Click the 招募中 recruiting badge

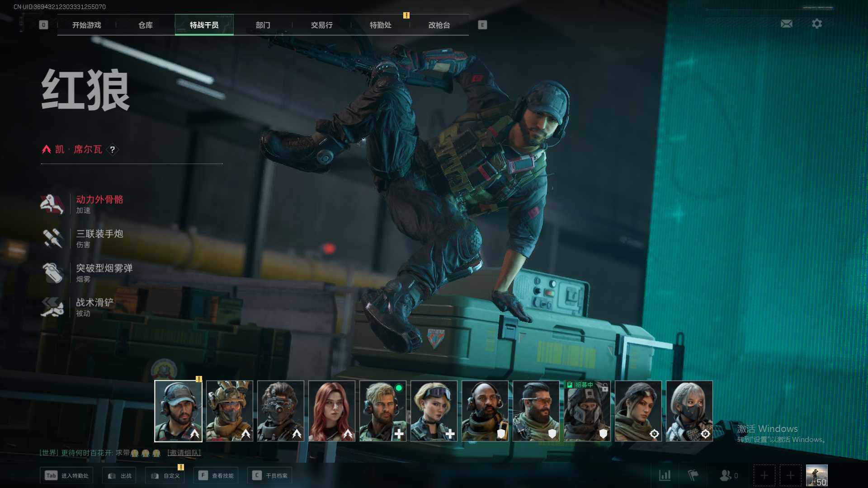point(580,385)
